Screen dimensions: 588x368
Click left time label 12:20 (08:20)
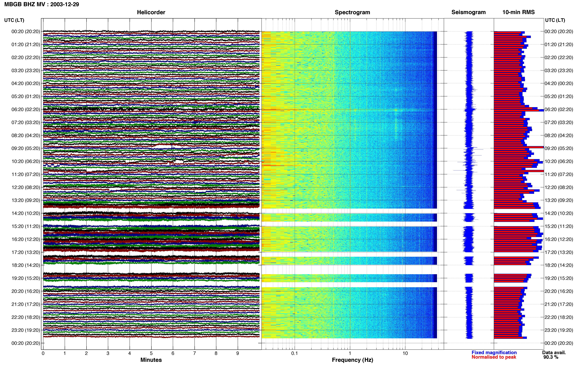coord(26,187)
